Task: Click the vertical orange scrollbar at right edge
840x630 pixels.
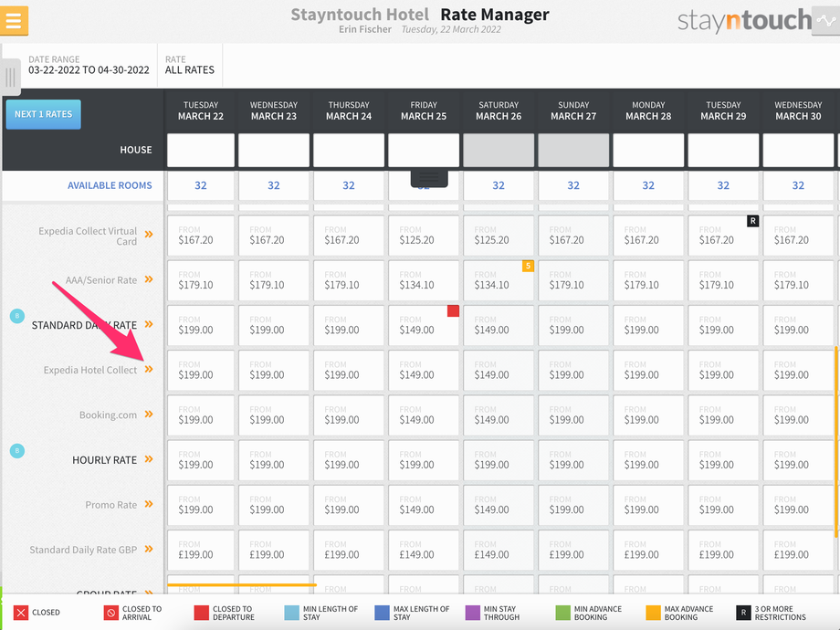Action: (x=835, y=442)
